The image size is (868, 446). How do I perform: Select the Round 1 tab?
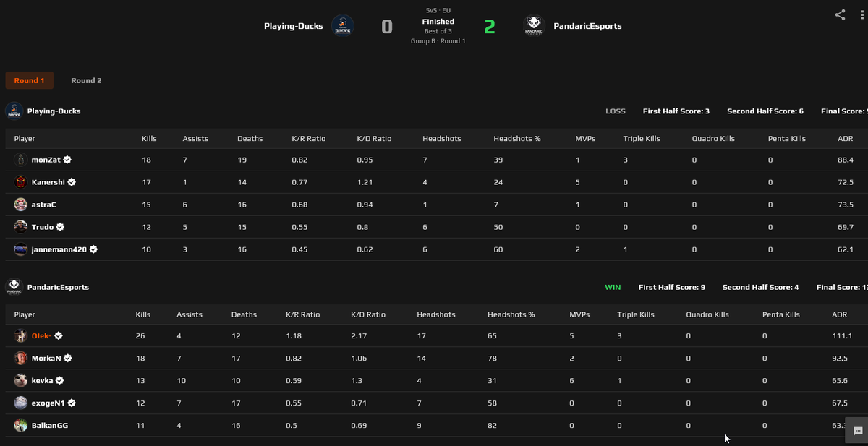click(30, 80)
